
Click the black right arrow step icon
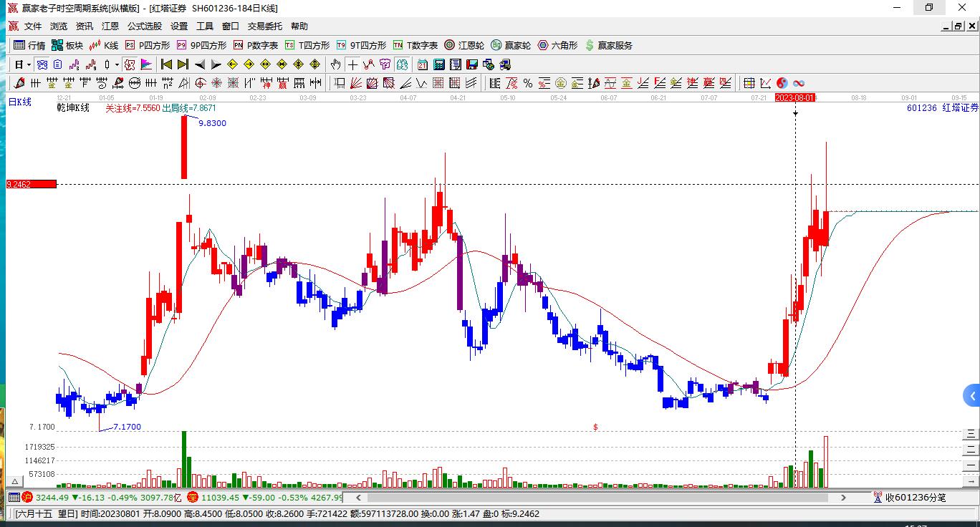click(216, 64)
